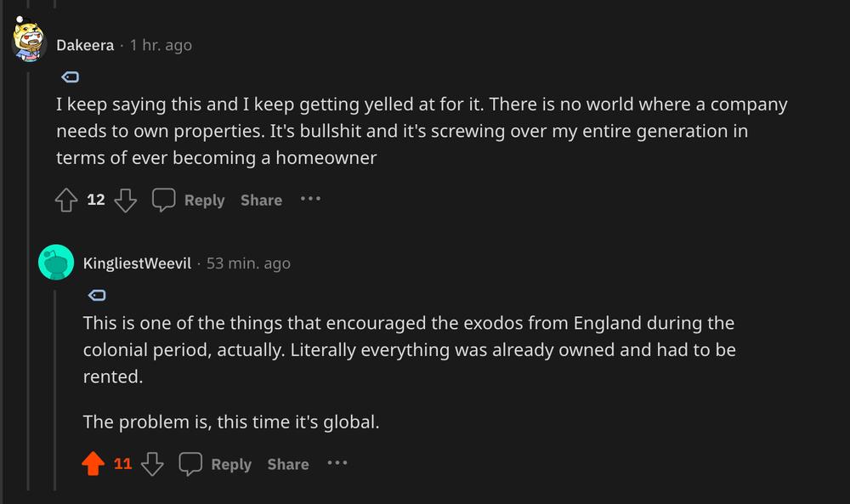Viewport: 850px width, 504px height.
Task: Open the three-dot menu on Dakeera's comment
Action: tap(310, 199)
